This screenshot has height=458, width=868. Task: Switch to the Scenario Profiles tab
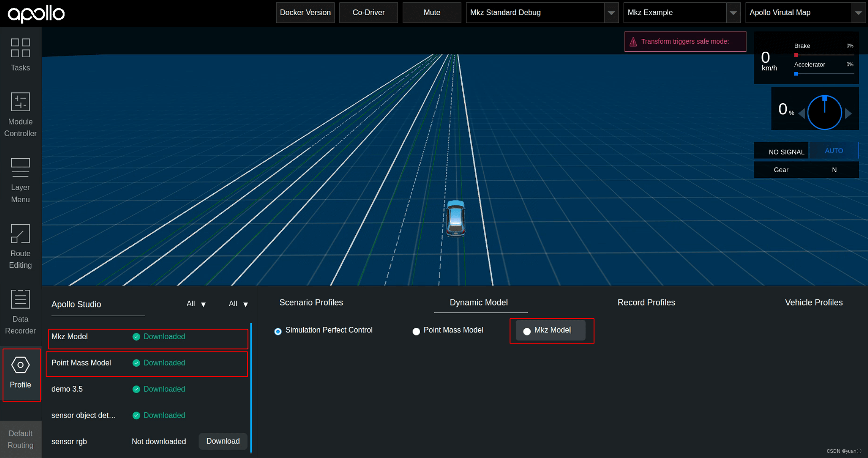pyautogui.click(x=311, y=303)
